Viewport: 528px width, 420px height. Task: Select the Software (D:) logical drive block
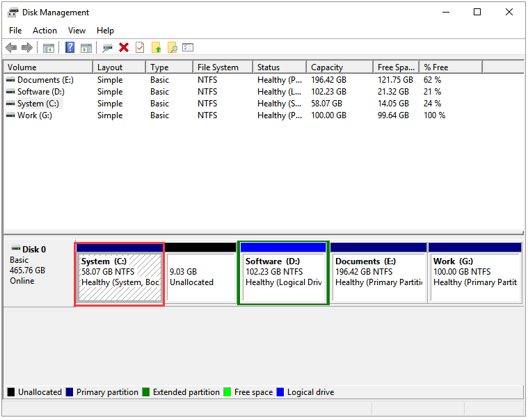tap(283, 273)
